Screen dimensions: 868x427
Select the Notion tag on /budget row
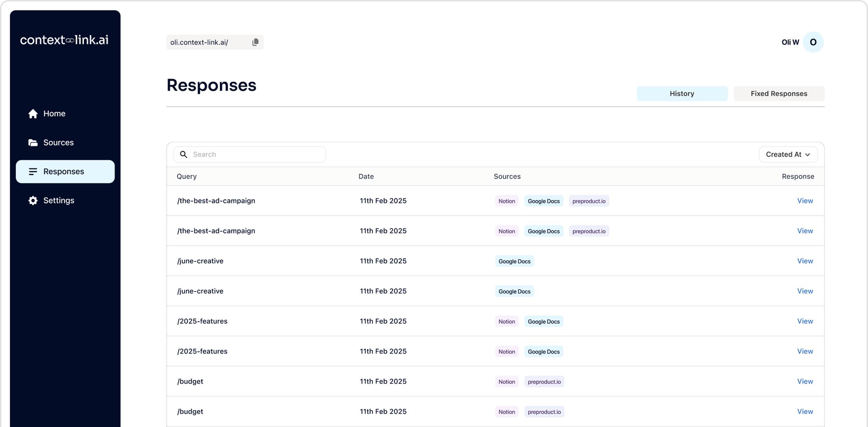[x=506, y=382]
